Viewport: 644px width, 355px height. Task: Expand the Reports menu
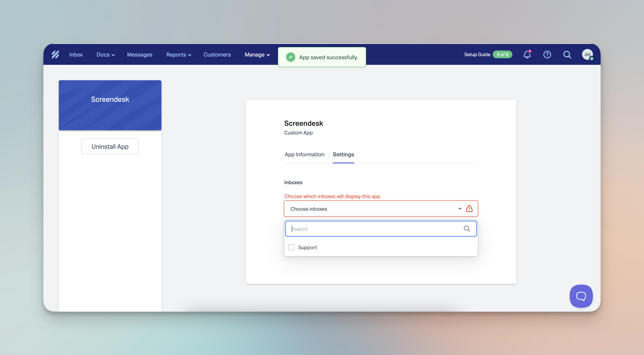[x=178, y=55]
